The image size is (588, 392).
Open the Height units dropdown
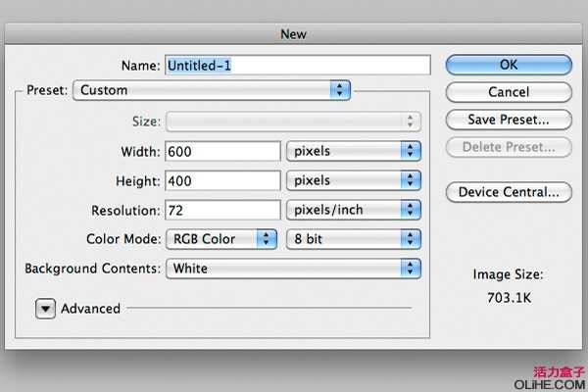[x=353, y=180]
